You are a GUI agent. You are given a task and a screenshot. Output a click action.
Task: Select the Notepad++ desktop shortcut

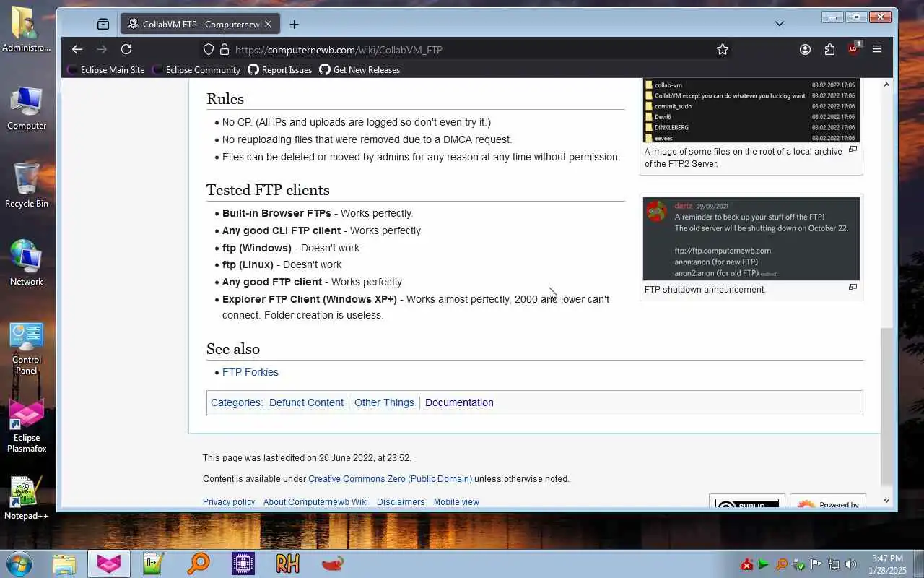[x=27, y=498]
